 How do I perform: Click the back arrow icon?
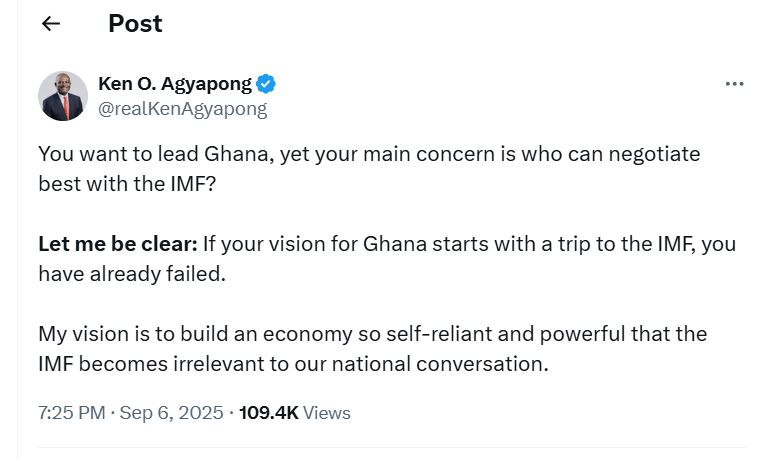coord(51,24)
